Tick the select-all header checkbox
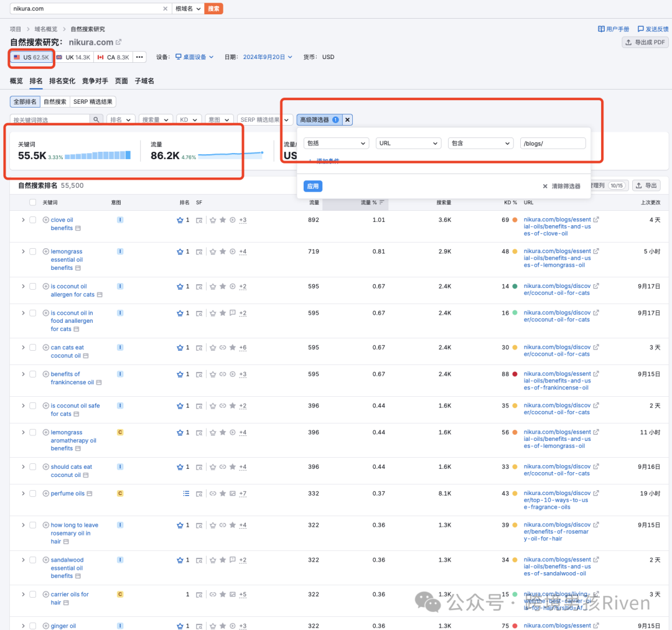 [x=32, y=203]
